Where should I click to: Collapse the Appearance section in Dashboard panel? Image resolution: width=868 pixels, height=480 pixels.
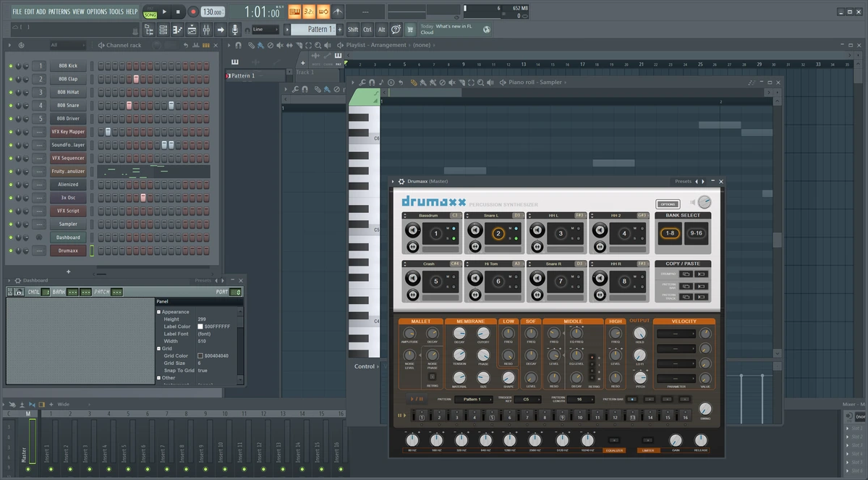click(x=159, y=312)
